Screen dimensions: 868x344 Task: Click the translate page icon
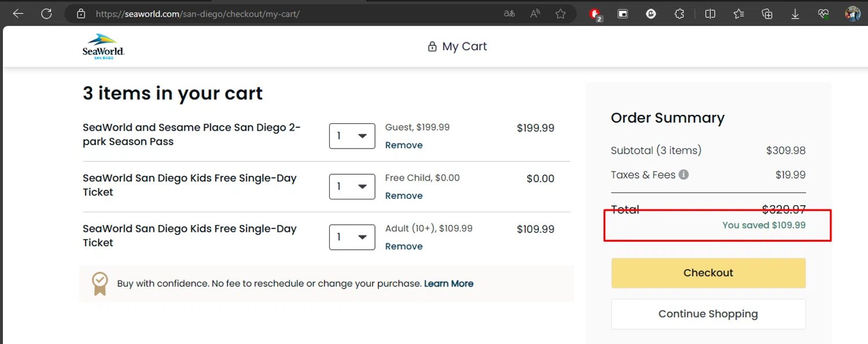click(509, 14)
